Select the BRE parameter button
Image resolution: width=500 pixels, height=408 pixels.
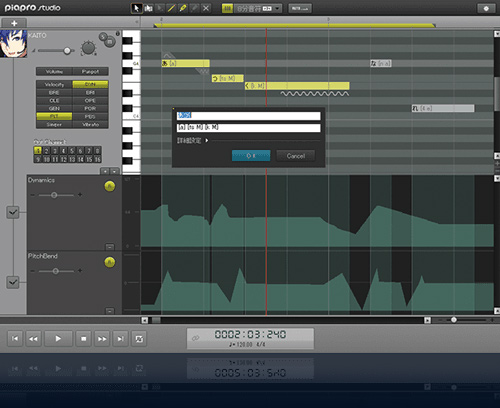pyautogui.click(x=54, y=92)
